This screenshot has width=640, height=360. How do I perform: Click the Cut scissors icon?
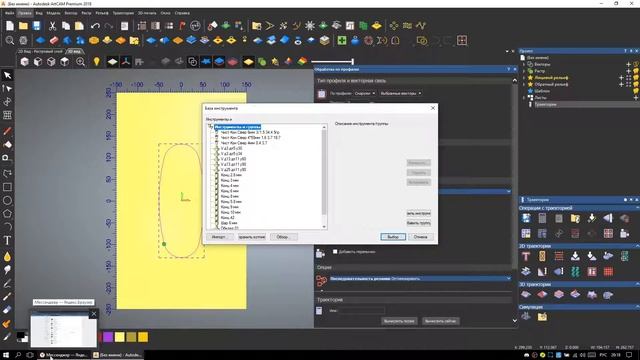pyautogui.click(x=52, y=26)
